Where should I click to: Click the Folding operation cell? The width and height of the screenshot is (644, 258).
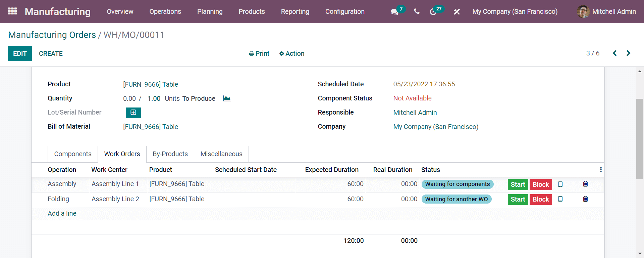coord(58,199)
